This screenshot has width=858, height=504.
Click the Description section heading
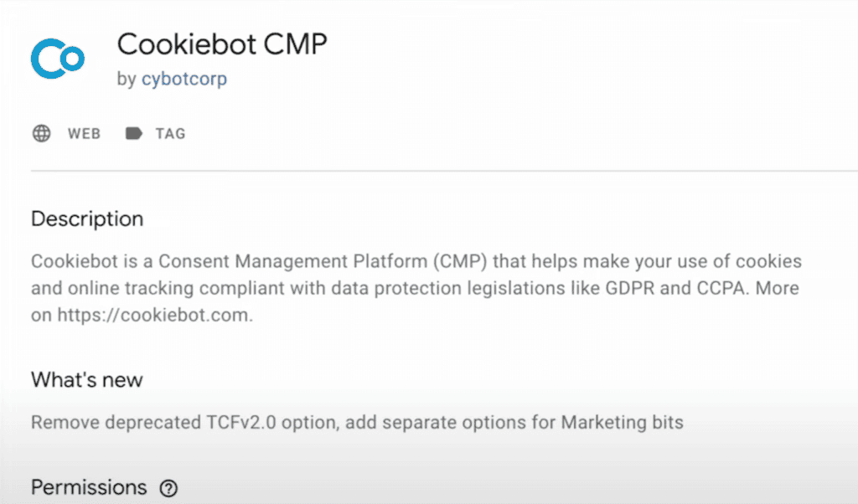tap(87, 219)
